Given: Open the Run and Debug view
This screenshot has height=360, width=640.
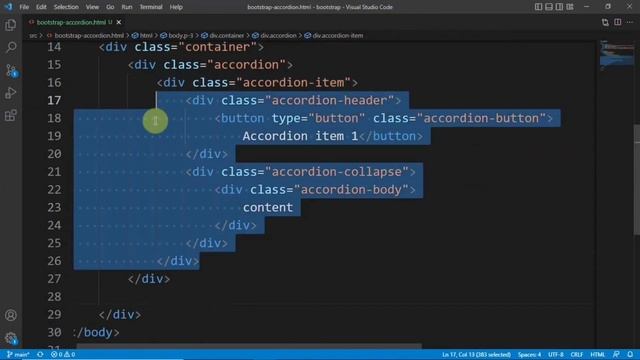Looking at the screenshot, I should 11,93.
